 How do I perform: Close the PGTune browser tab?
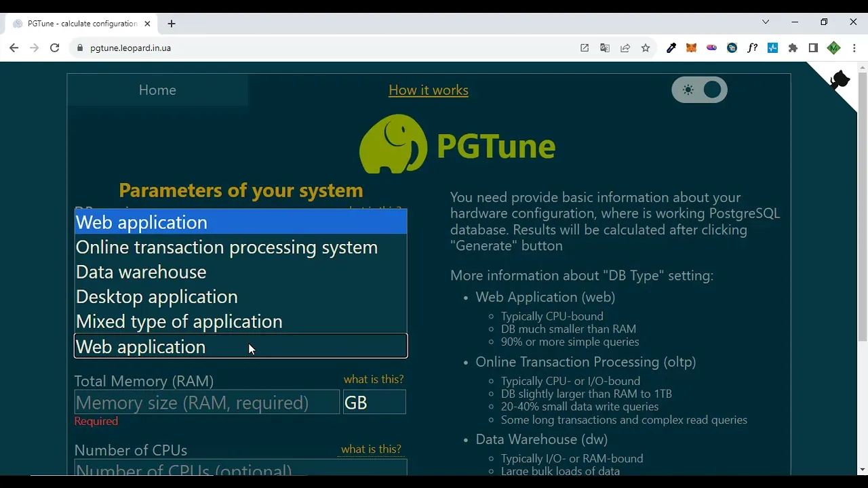(147, 24)
